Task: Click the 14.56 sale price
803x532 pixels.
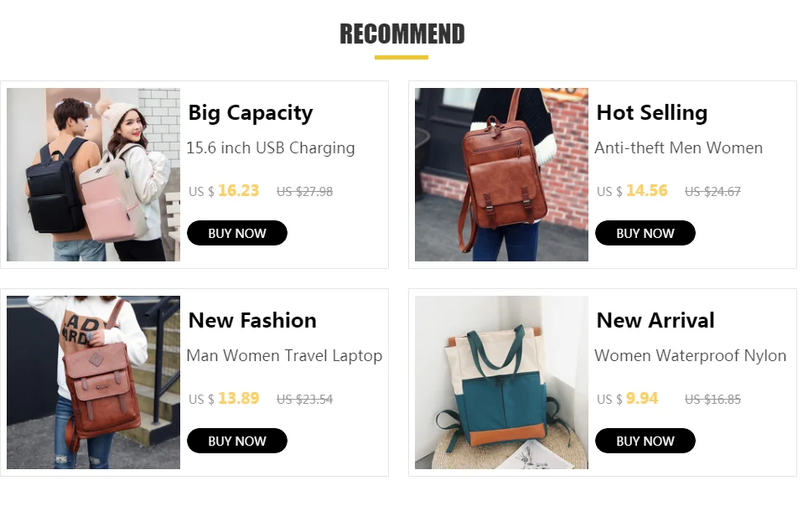Action: (647, 190)
